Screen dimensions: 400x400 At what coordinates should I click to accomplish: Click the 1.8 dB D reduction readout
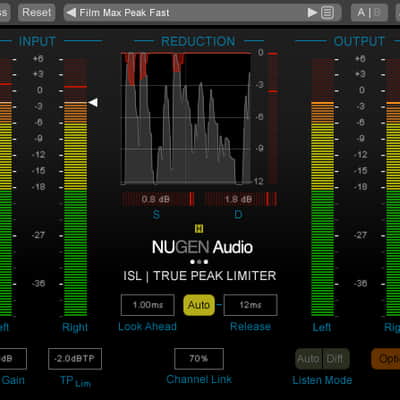[x=240, y=199]
